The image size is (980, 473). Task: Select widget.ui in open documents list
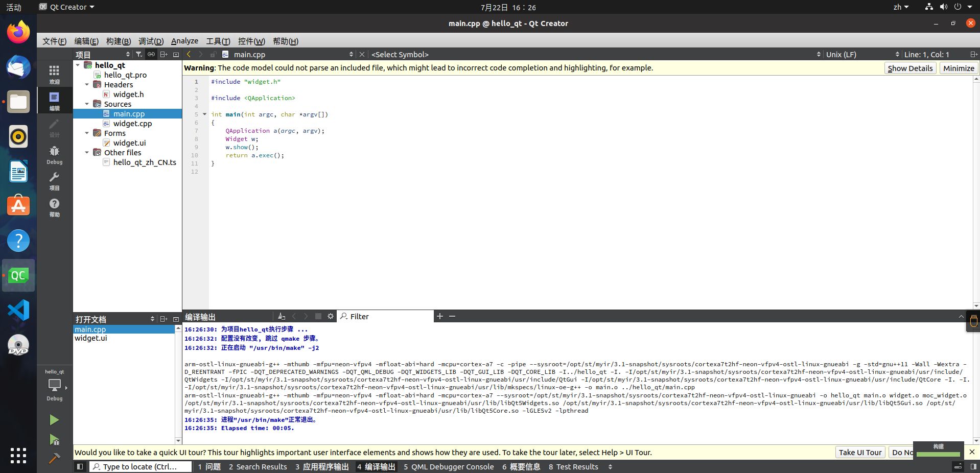(91, 338)
